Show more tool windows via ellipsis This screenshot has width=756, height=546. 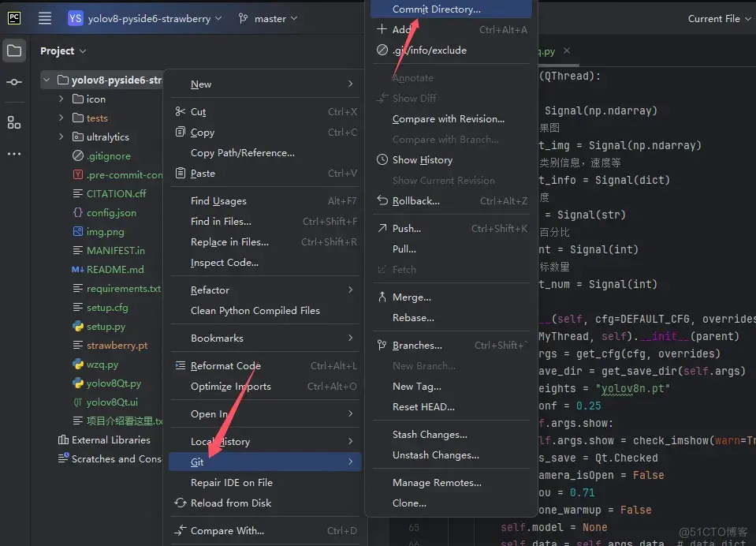pyautogui.click(x=14, y=154)
